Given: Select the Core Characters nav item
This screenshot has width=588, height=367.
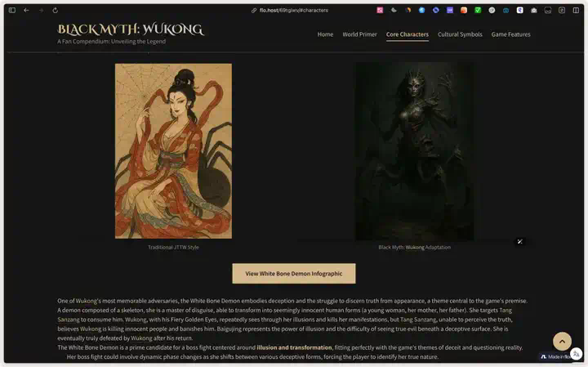Looking at the screenshot, I should tap(408, 34).
